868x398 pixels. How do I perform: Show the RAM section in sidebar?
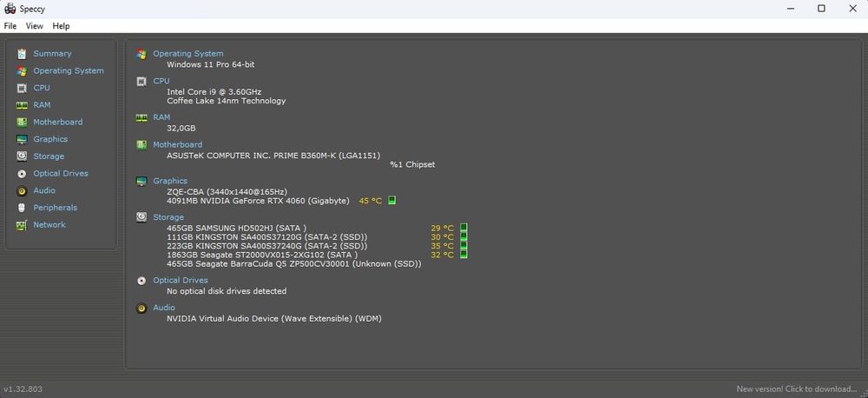[42, 105]
